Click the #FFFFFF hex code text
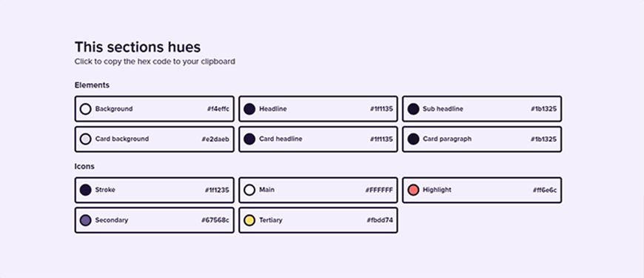This screenshot has width=644, height=278. coord(379,190)
